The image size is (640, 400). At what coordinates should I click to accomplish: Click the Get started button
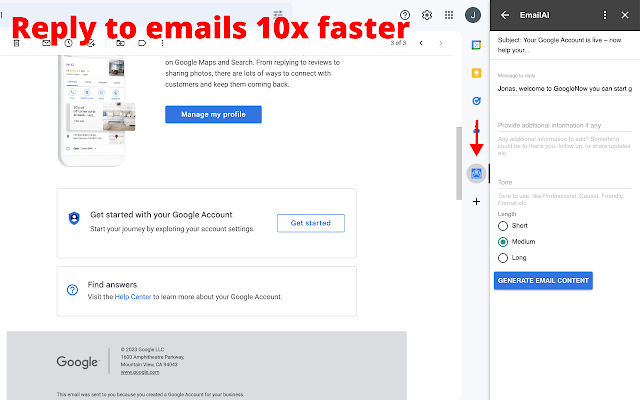tap(311, 223)
